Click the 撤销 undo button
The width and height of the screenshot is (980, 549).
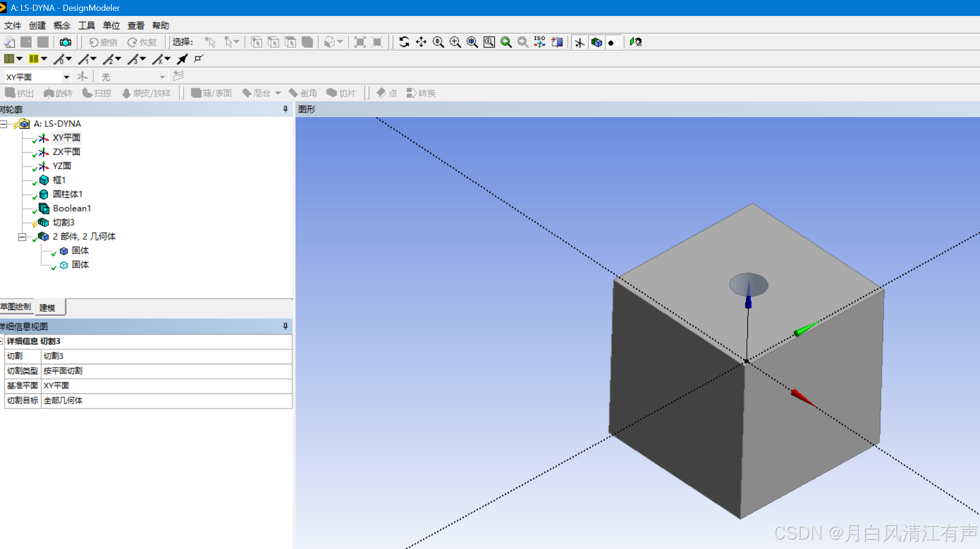coord(103,42)
